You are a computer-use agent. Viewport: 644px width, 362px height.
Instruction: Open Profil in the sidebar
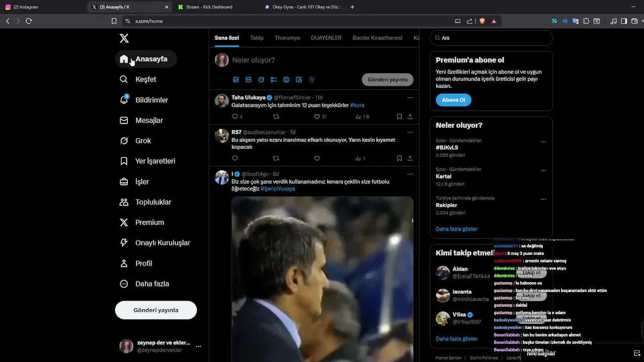136,263
